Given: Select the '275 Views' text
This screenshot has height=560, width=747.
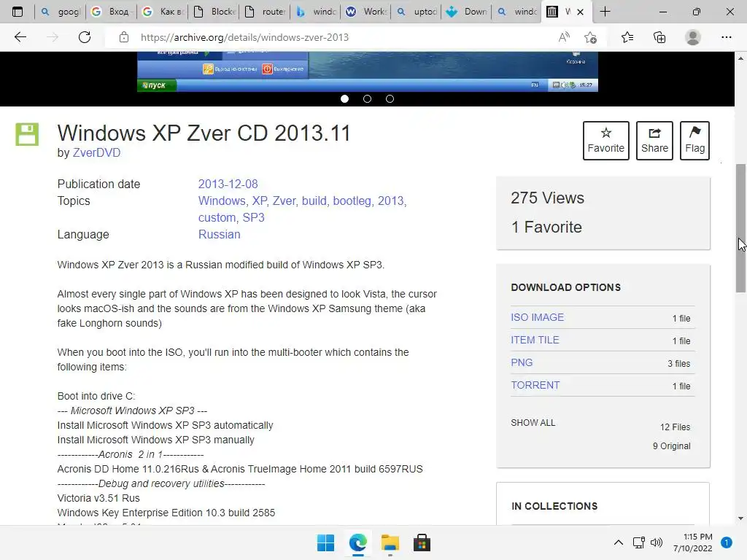Looking at the screenshot, I should [547, 198].
